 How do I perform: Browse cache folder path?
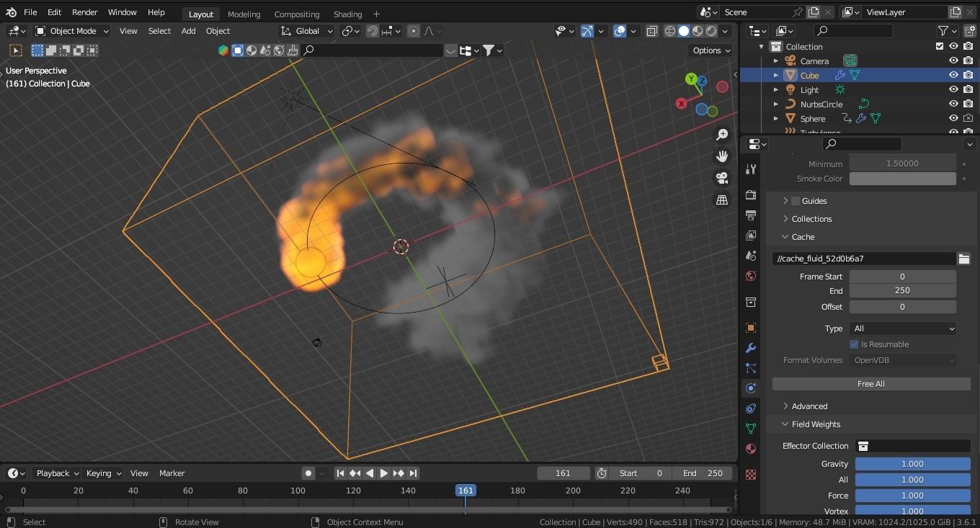pyautogui.click(x=963, y=259)
